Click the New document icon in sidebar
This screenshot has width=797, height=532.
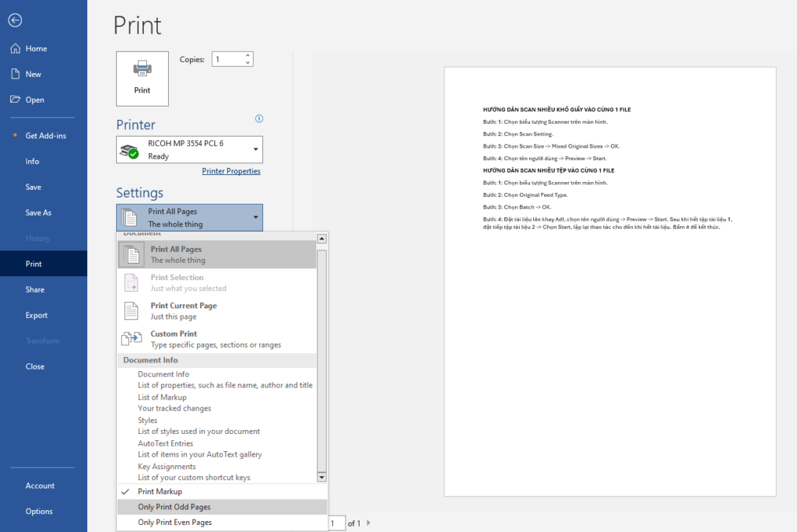15,74
